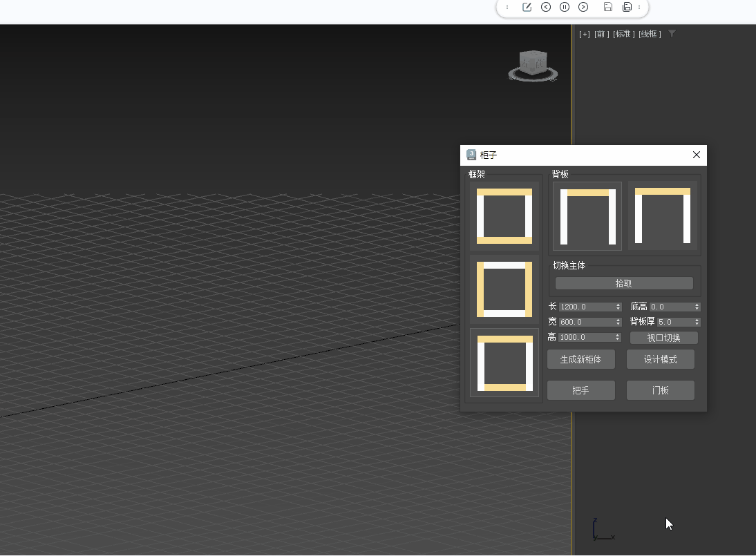Click the 高 spinner arrows
Screen dimensions: 756x556
[x=618, y=337]
